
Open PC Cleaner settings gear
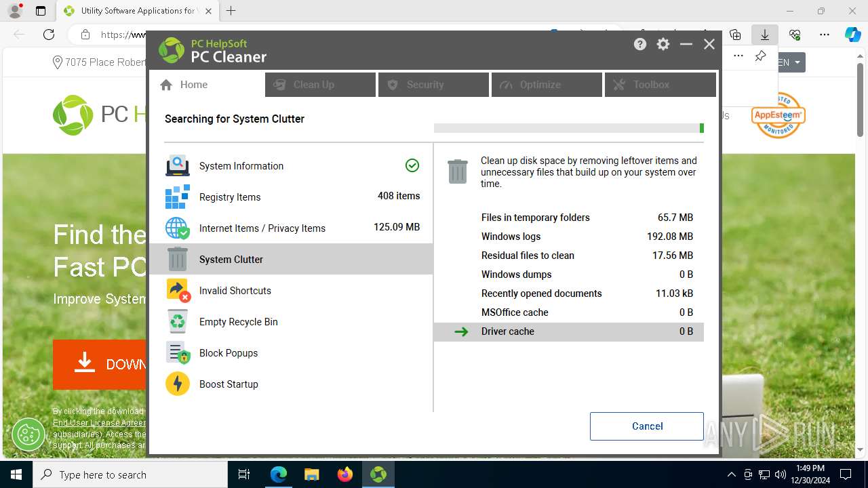coord(663,44)
